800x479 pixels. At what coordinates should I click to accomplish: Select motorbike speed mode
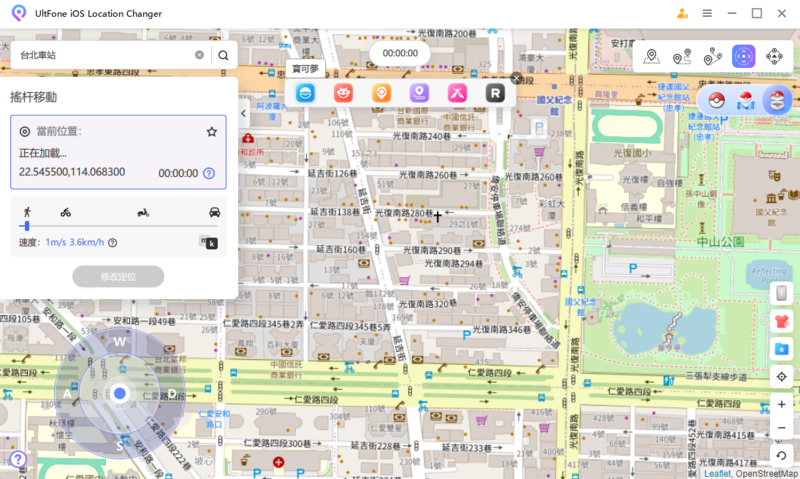143,212
